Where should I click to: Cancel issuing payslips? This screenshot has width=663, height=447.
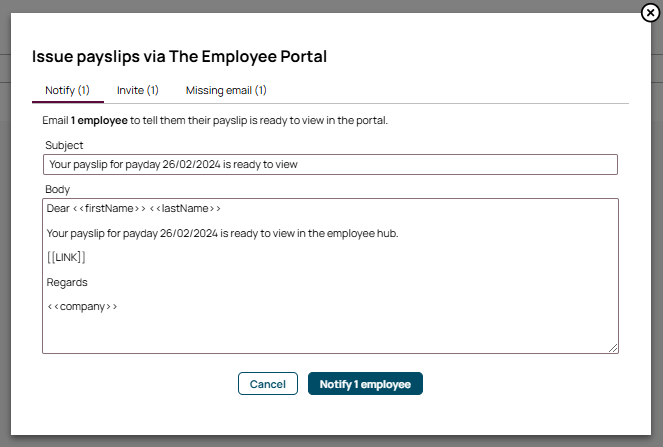pos(268,384)
